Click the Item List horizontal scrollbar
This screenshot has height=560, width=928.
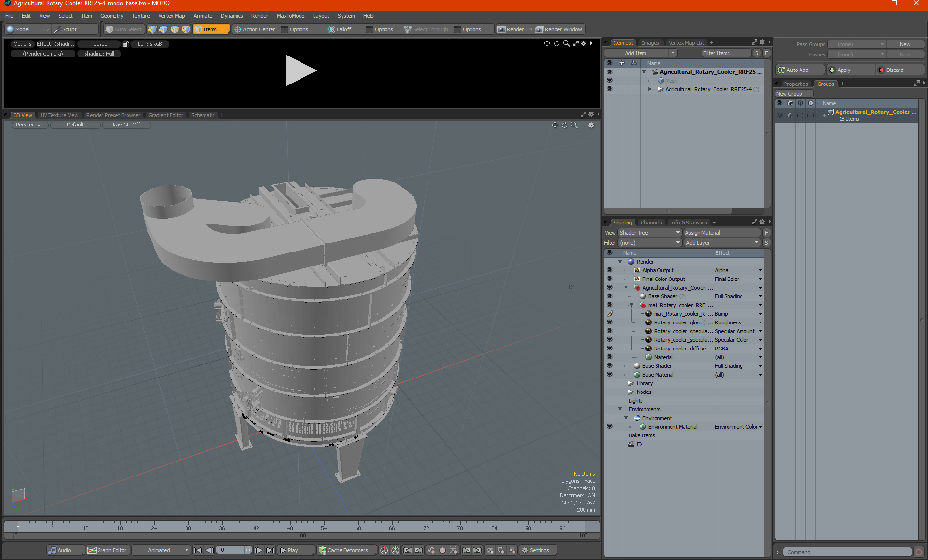(x=668, y=211)
